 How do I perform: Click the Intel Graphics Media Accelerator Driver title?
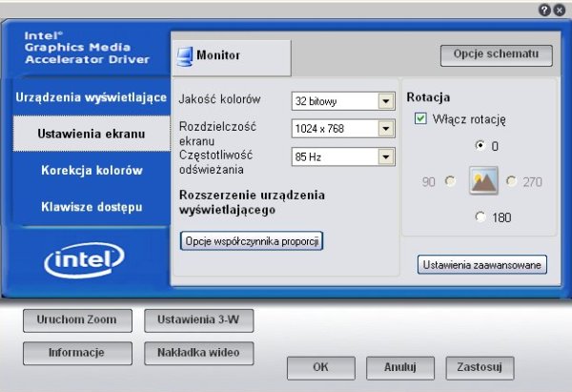(87, 48)
